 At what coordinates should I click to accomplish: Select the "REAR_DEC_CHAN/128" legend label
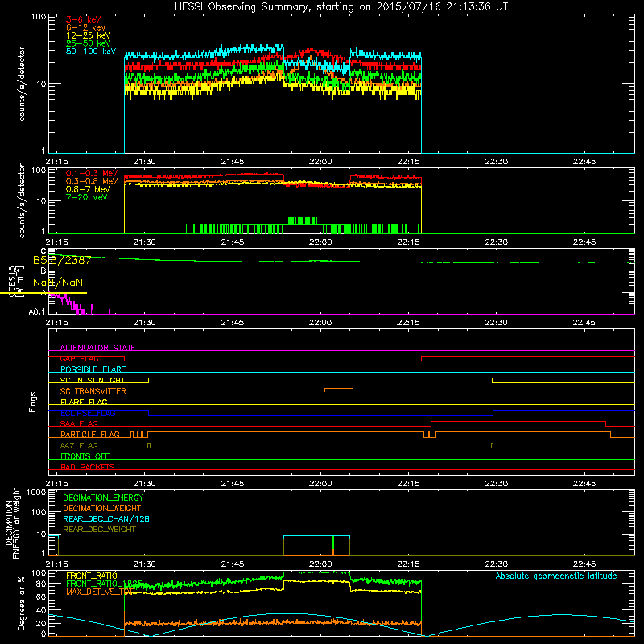click(x=106, y=518)
